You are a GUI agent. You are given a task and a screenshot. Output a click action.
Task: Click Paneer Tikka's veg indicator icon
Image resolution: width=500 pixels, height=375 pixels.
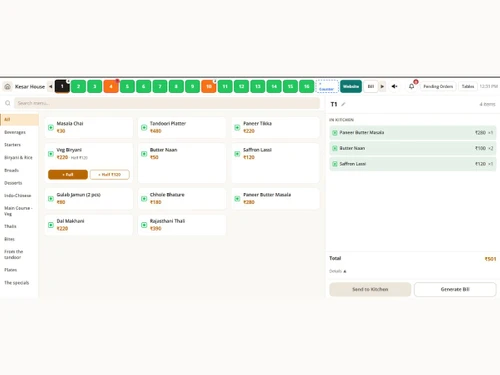[x=237, y=127]
